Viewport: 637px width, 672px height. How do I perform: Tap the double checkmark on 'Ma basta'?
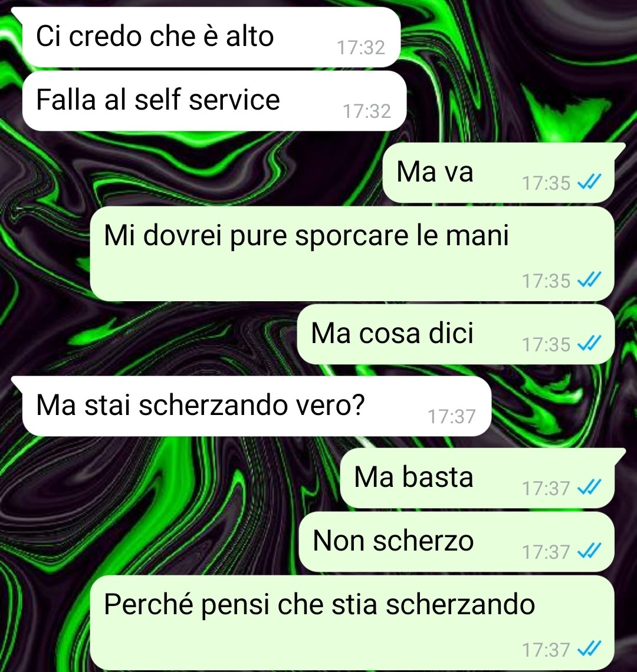pos(589,487)
